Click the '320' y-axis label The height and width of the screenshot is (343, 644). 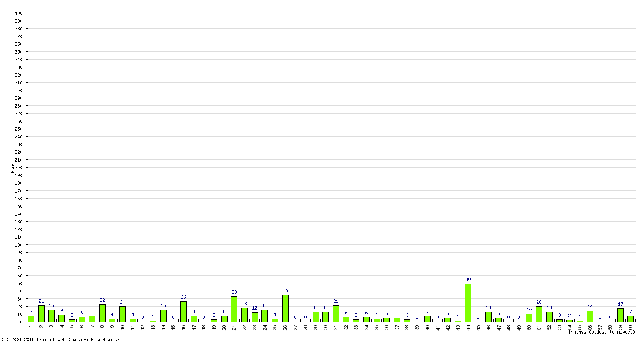pos(18,75)
